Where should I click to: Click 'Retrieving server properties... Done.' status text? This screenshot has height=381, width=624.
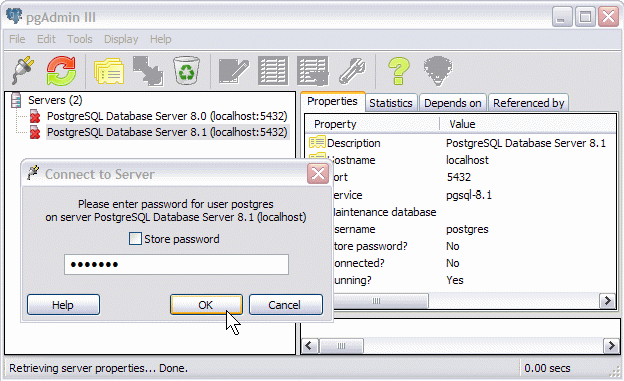[98, 368]
